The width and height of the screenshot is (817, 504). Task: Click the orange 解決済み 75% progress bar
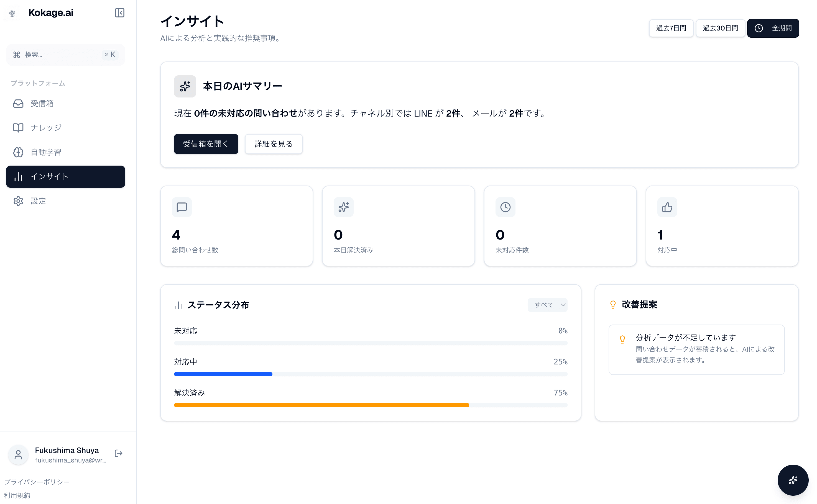click(x=321, y=405)
